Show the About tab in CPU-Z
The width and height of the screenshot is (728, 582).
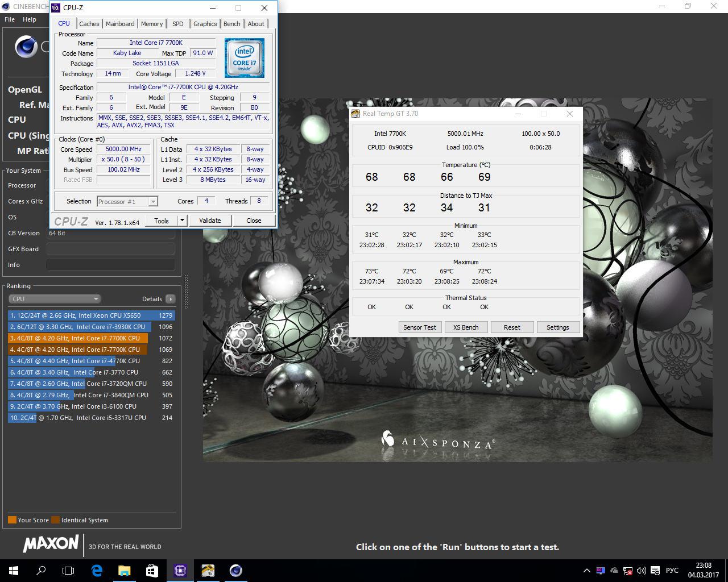pos(256,24)
